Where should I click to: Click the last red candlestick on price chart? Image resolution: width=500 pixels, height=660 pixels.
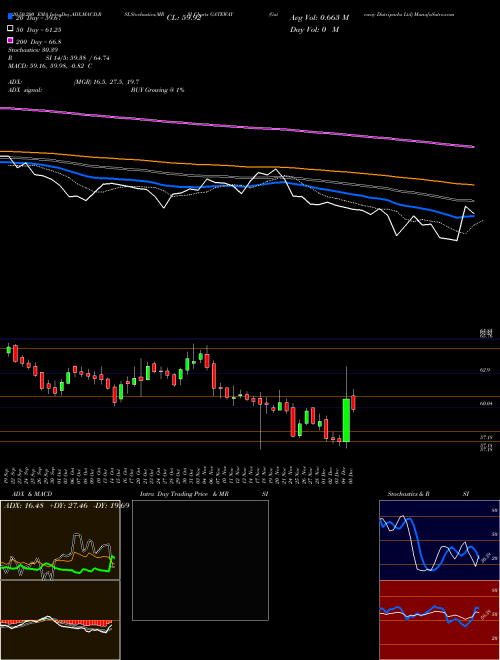(354, 402)
